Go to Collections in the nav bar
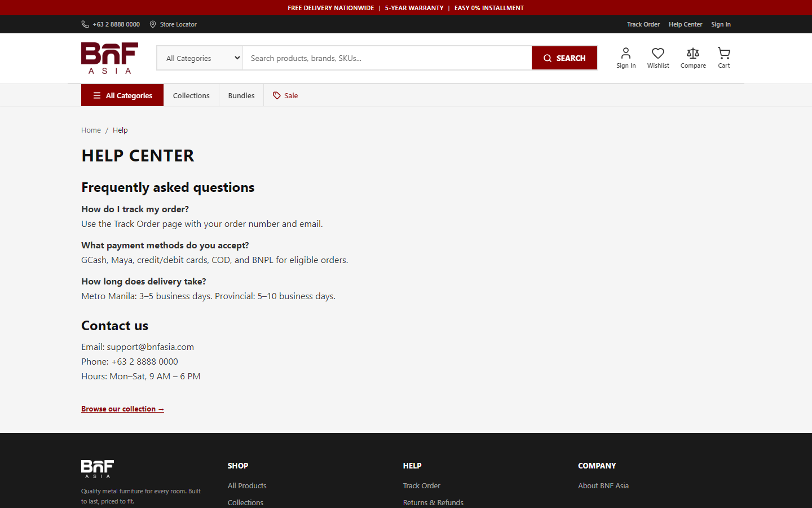 click(x=191, y=95)
